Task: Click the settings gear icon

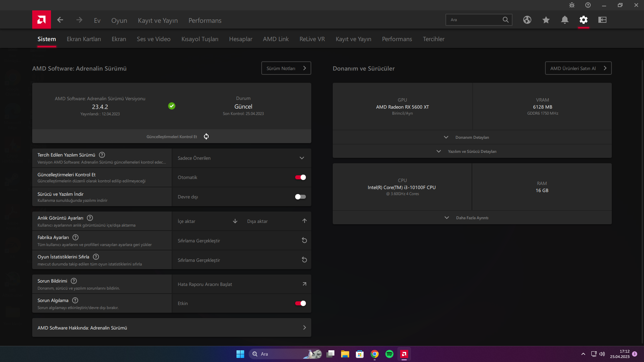Action: (584, 20)
